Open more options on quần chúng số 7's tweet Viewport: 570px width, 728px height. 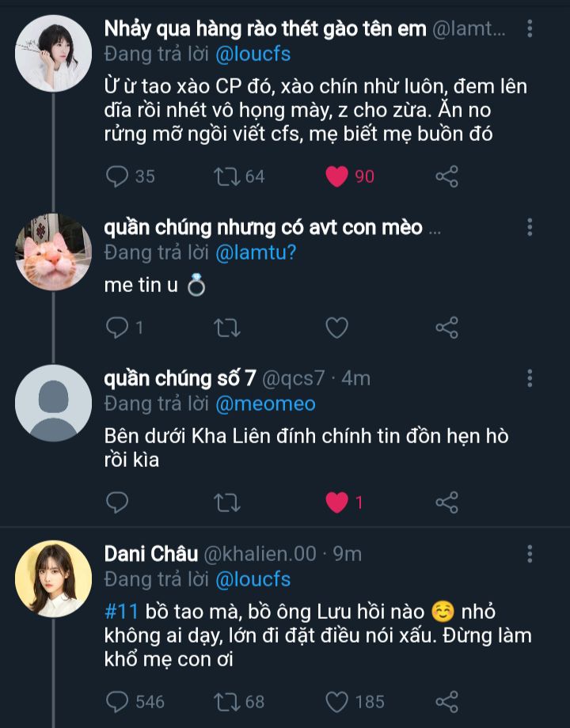tap(530, 379)
